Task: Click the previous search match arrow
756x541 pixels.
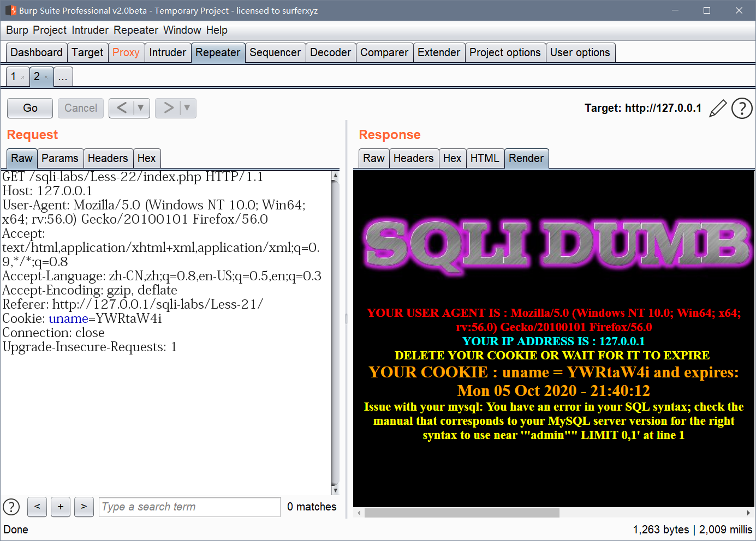Action: point(37,507)
